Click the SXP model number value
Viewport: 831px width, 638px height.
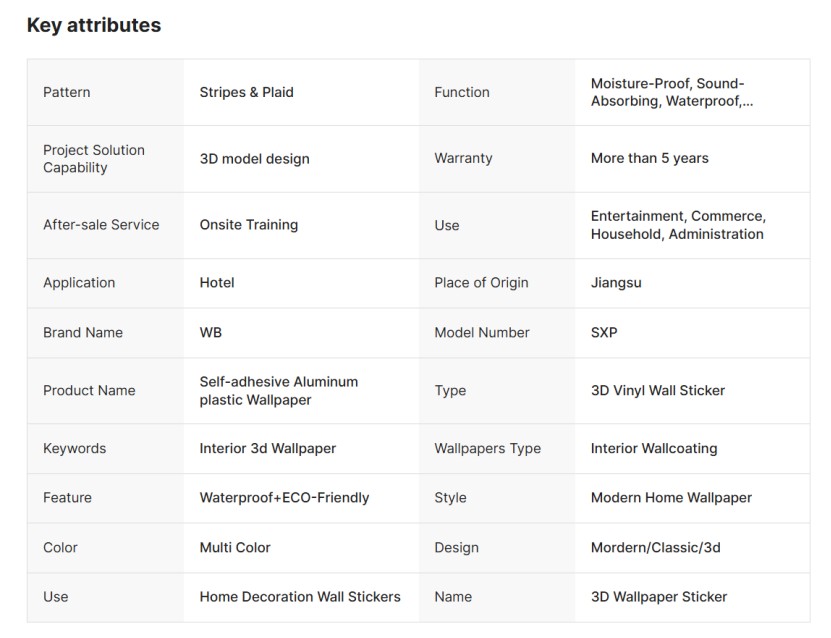(604, 332)
